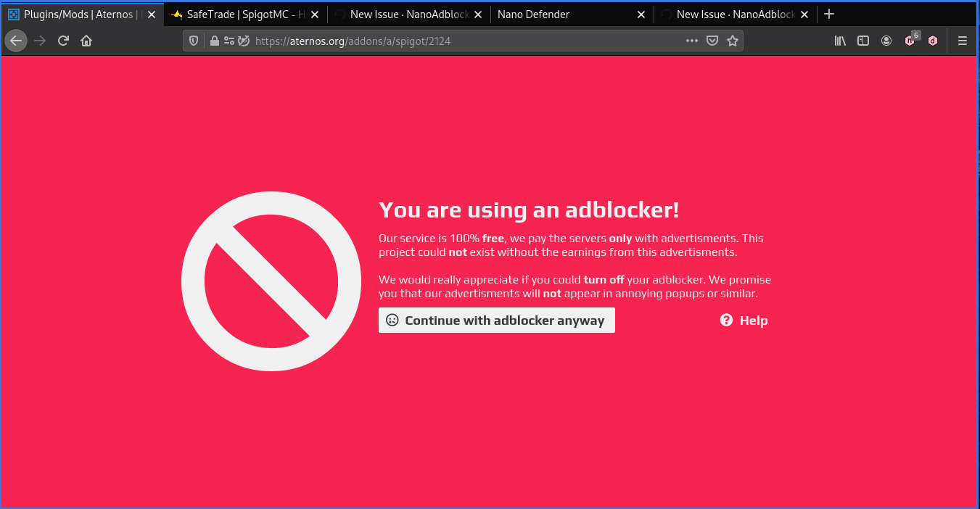This screenshot has width=980, height=509.
Task: Bookmark this page with the star
Action: pos(733,41)
